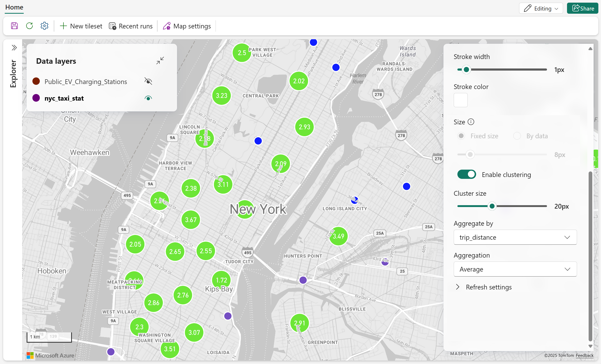Open Map settings
The image size is (601, 364).
tap(187, 26)
